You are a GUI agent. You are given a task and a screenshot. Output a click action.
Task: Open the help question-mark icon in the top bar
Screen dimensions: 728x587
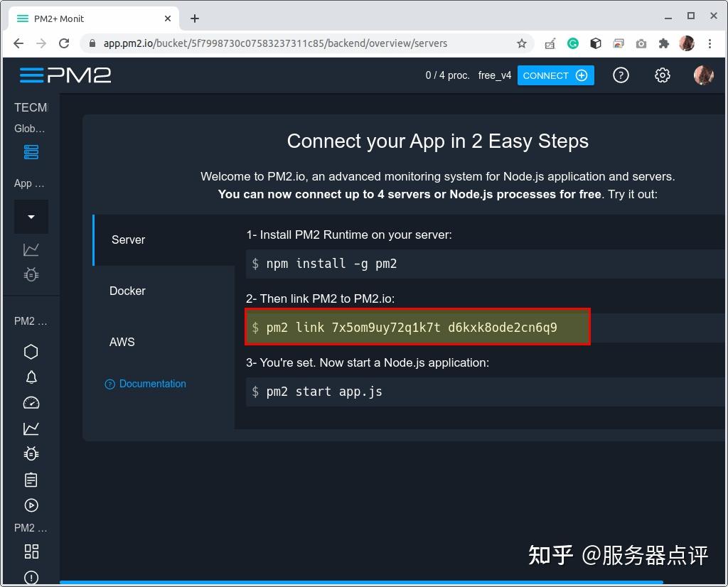(621, 75)
